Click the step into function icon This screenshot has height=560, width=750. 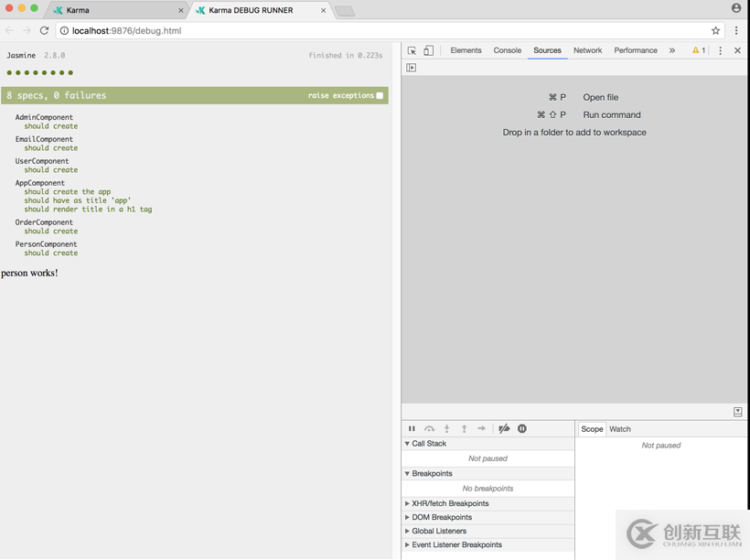point(446,428)
